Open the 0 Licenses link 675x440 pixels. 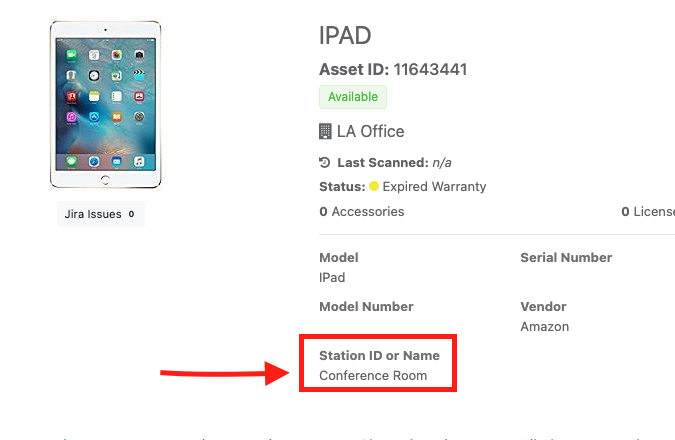point(648,212)
